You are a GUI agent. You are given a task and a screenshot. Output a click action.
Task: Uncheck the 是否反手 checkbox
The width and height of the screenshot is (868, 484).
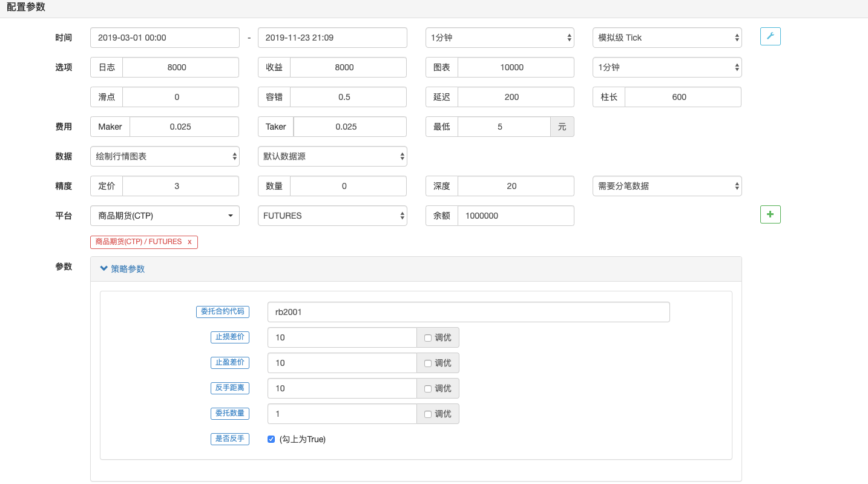(x=271, y=439)
